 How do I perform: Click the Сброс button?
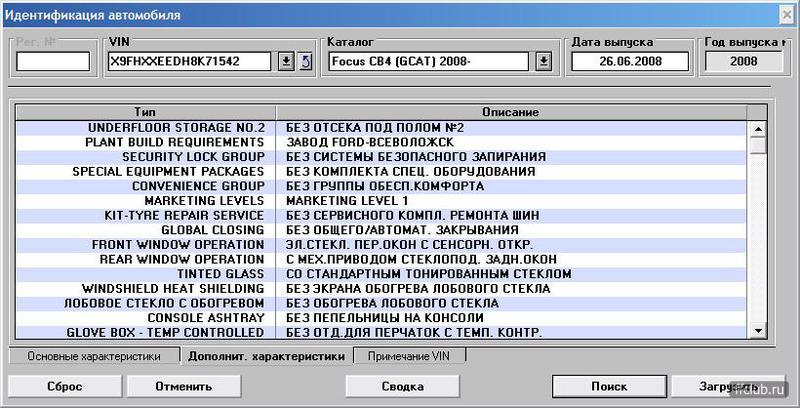[x=65, y=386]
